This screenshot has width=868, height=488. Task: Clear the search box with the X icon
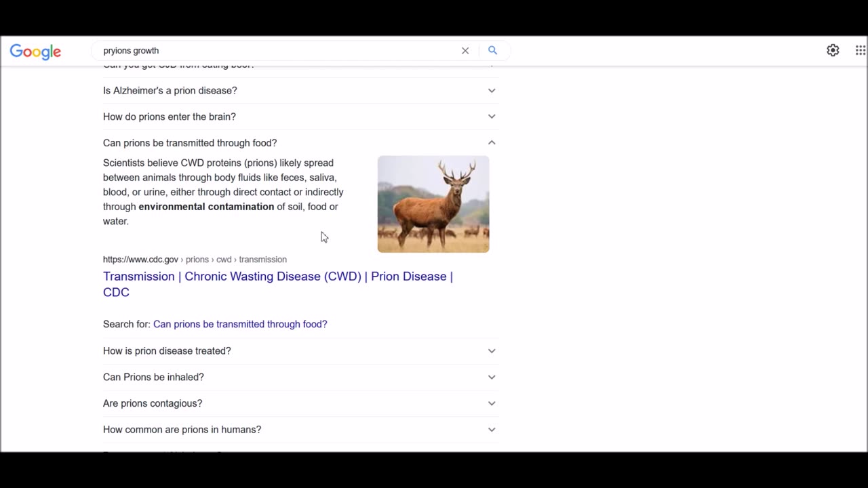[465, 51]
